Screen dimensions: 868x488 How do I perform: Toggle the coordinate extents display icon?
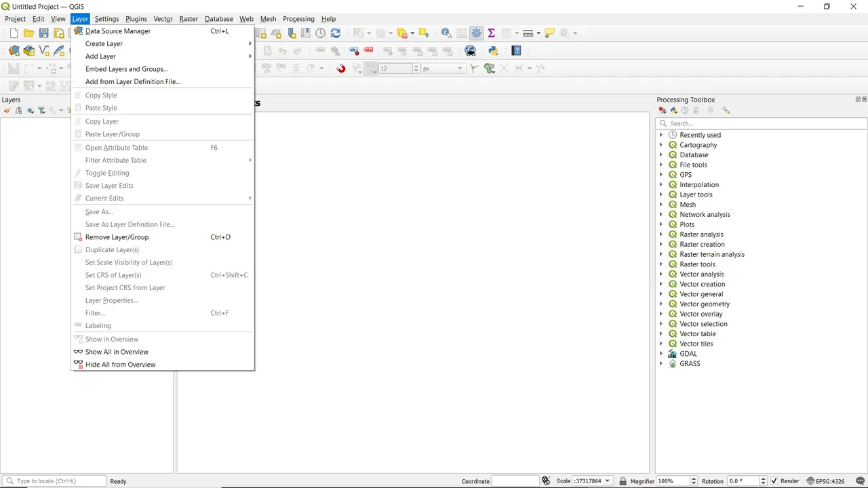pyautogui.click(x=546, y=481)
